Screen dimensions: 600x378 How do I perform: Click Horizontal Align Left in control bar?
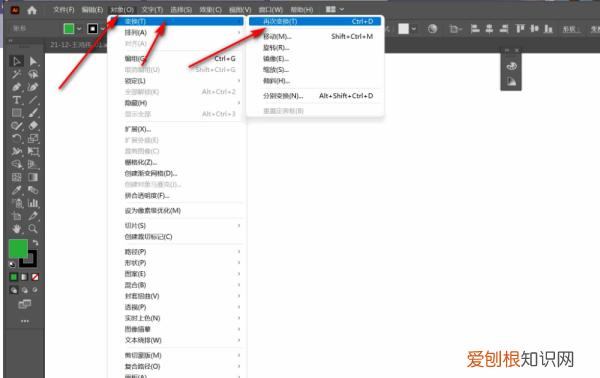(475, 29)
